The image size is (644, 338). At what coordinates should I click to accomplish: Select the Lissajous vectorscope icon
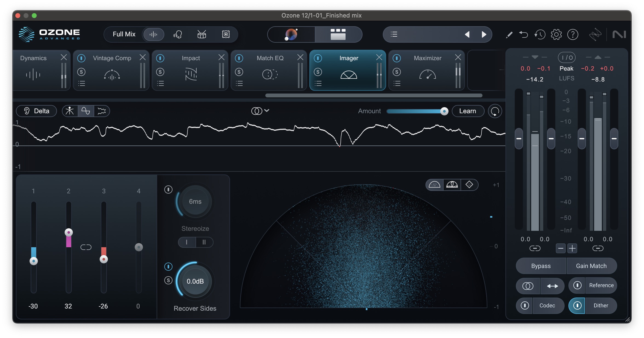[x=469, y=185]
